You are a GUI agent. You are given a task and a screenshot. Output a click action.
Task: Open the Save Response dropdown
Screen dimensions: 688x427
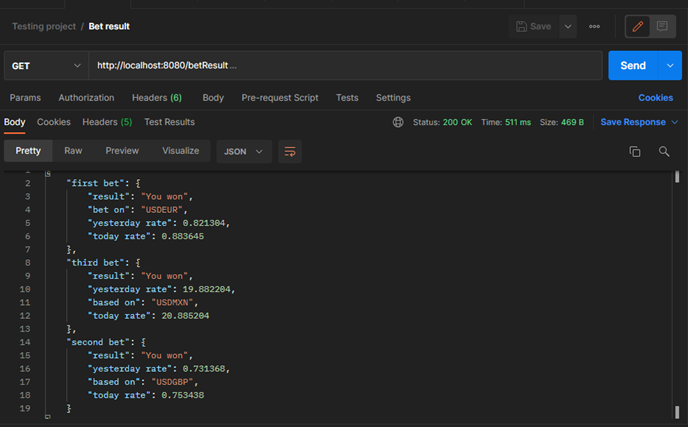pyautogui.click(x=639, y=122)
